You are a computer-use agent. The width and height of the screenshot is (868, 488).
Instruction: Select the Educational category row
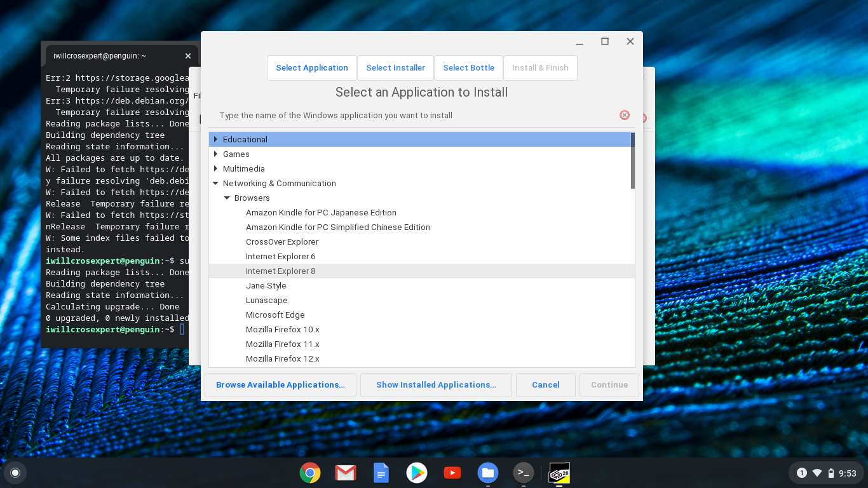point(419,139)
